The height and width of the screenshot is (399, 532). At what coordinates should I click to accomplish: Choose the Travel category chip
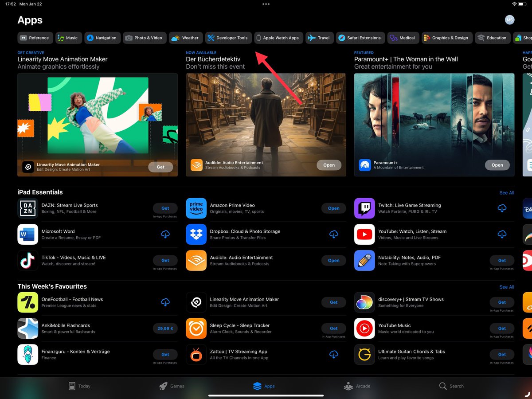[x=320, y=38]
